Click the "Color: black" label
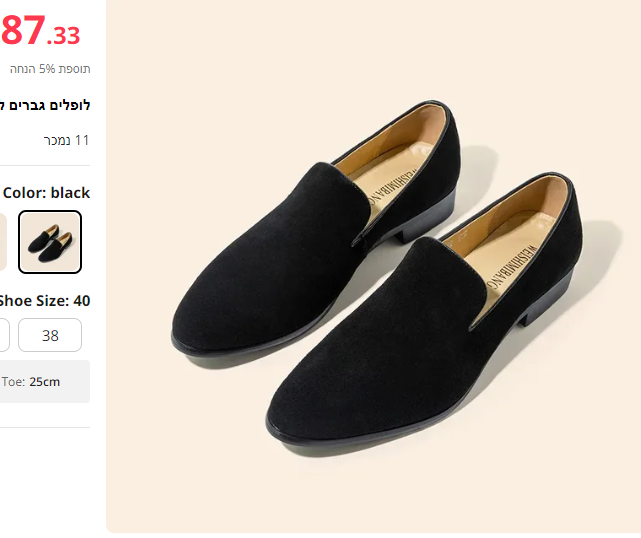The width and height of the screenshot is (641, 538). point(46,193)
